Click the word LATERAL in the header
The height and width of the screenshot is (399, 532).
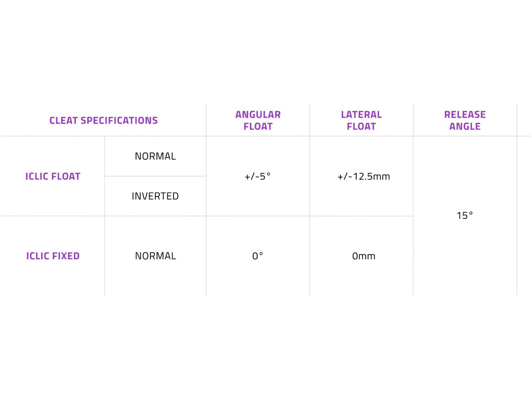[x=361, y=115]
